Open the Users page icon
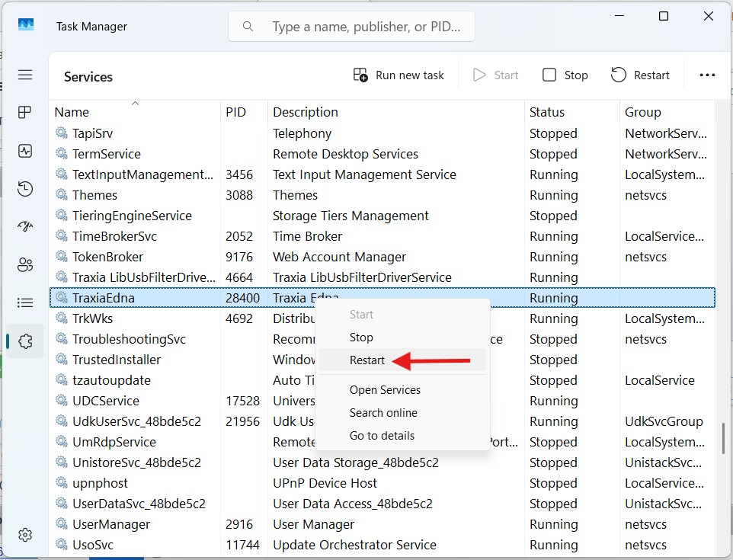Screen dimensions: 733x560 (x=25, y=265)
